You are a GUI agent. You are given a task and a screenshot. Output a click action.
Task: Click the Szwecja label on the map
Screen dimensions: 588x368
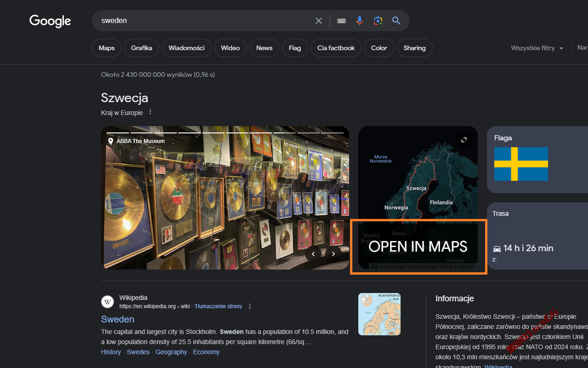pos(417,188)
